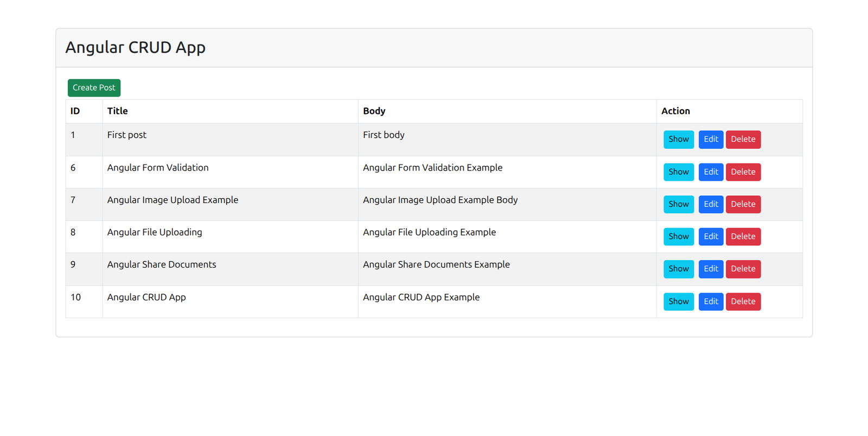Delete the post with ID 10
868x436 pixels.
743,301
